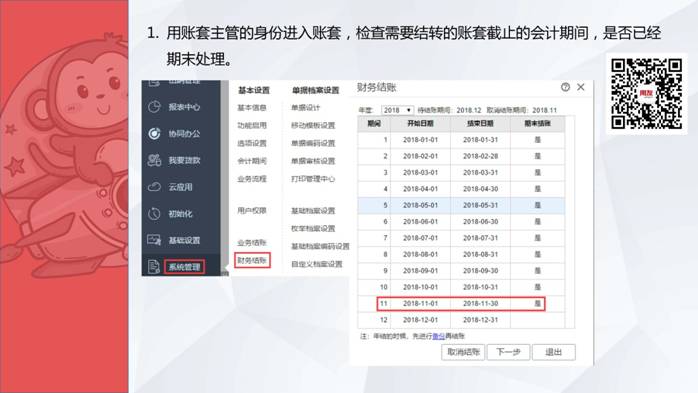Image resolution: width=698 pixels, height=393 pixels.
Task: Open the 基础设置 sidebar icon
Action: pyautogui.click(x=154, y=240)
